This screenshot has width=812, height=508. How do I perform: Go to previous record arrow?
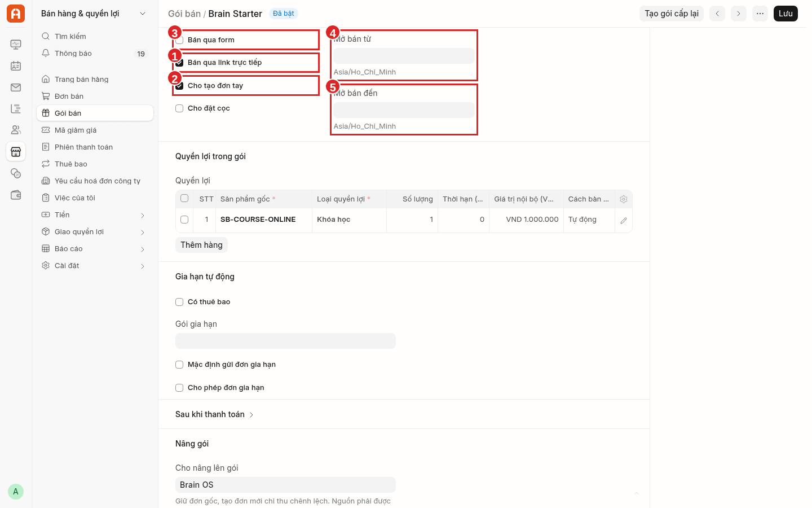[x=717, y=14]
